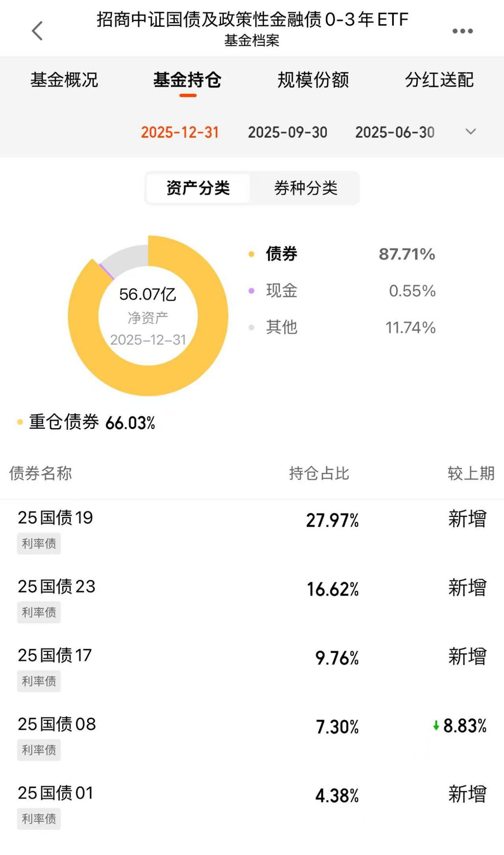Switch to 规模份额 tab
This screenshot has height=855, width=504.
(313, 80)
